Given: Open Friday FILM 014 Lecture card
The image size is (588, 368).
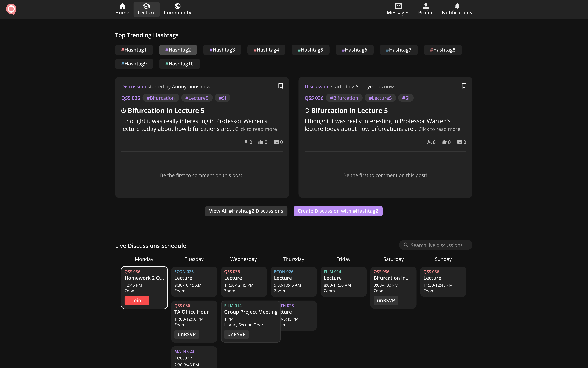Looking at the screenshot, I should point(344,282).
